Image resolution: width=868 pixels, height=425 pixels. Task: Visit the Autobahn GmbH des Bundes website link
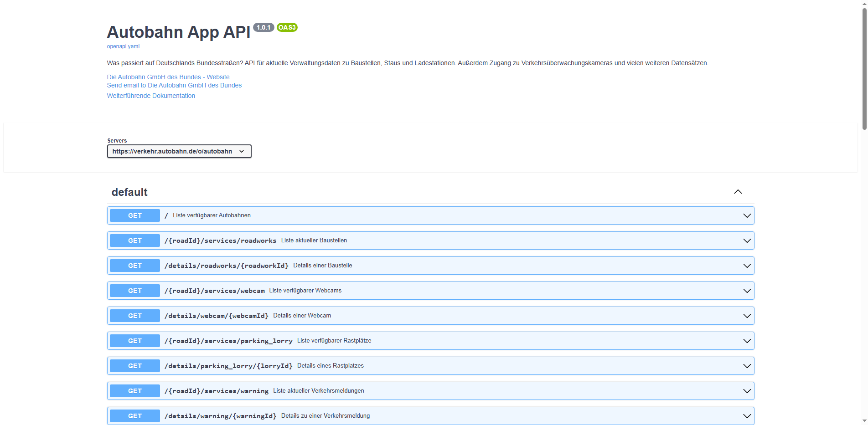(168, 77)
